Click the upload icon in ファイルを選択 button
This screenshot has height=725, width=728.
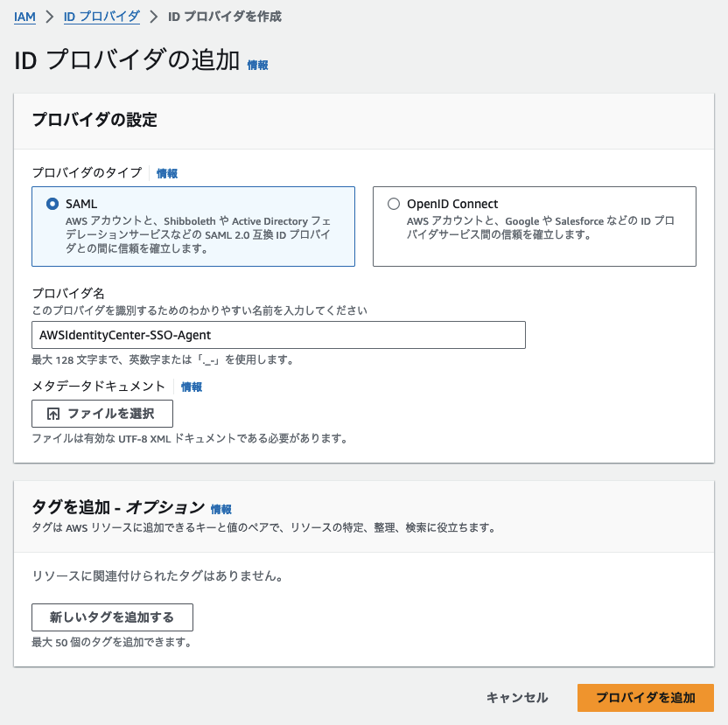click(x=53, y=414)
